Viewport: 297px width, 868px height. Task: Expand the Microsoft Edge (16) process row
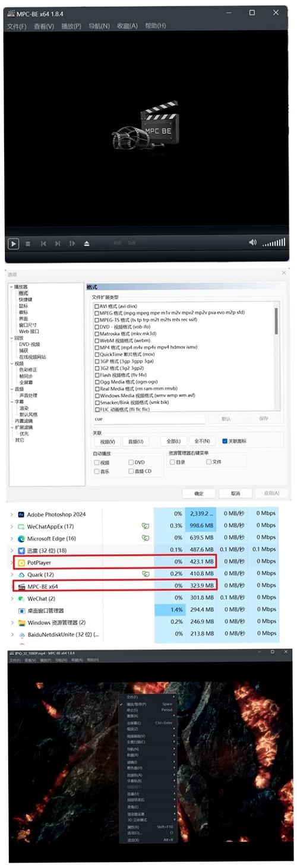click(x=12, y=538)
